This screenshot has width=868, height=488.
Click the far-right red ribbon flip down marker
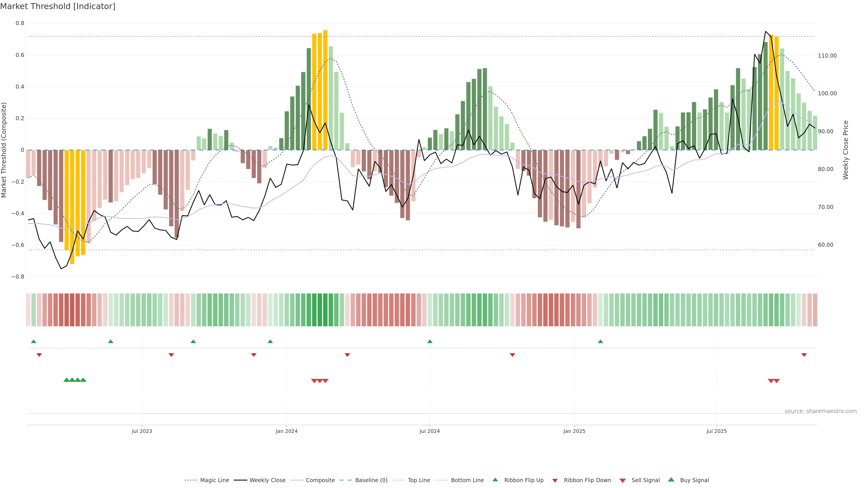pos(804,355)
